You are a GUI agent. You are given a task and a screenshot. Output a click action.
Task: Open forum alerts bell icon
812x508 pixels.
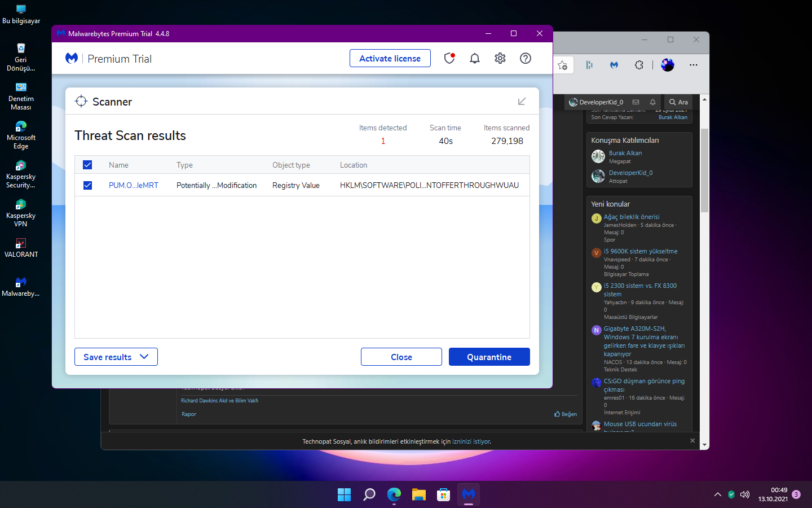click(652, 102)
